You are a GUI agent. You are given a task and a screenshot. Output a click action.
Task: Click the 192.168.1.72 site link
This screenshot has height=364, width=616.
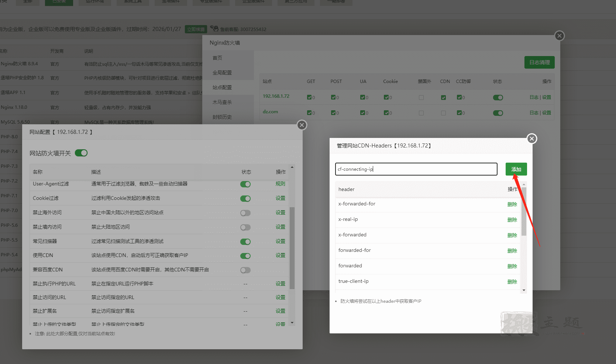tap(276, 96)
